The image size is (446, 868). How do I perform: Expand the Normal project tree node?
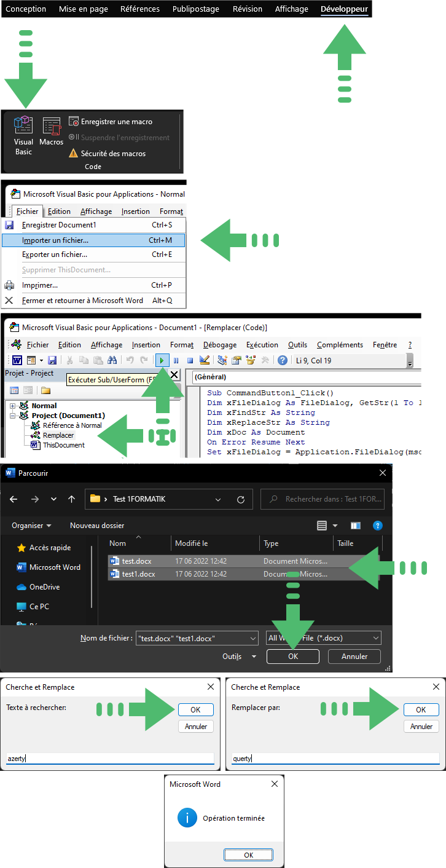point(13,406)
